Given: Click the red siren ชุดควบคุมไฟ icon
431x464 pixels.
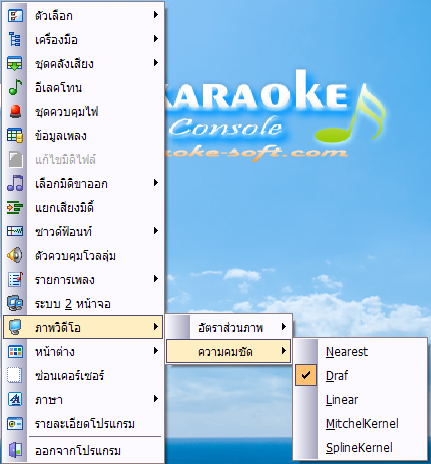Looking at the screenshot, I should [15, 111].
